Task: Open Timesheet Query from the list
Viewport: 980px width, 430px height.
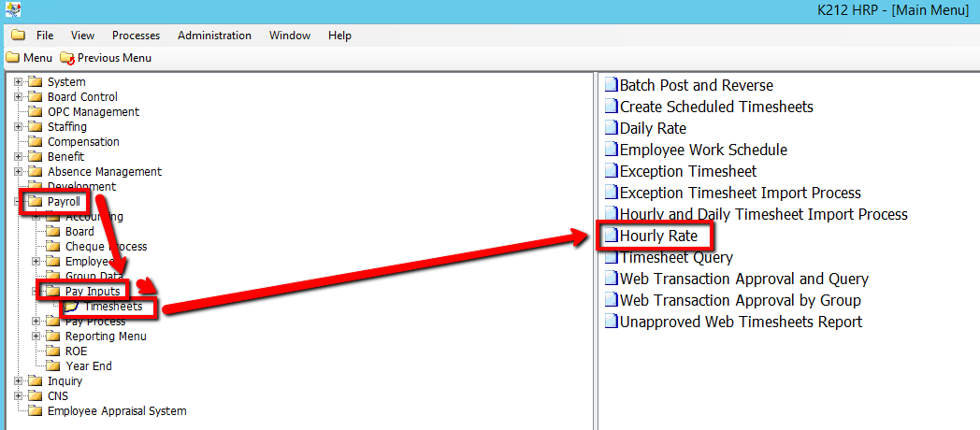Action: pyautogui.click(x=676, y=257)
